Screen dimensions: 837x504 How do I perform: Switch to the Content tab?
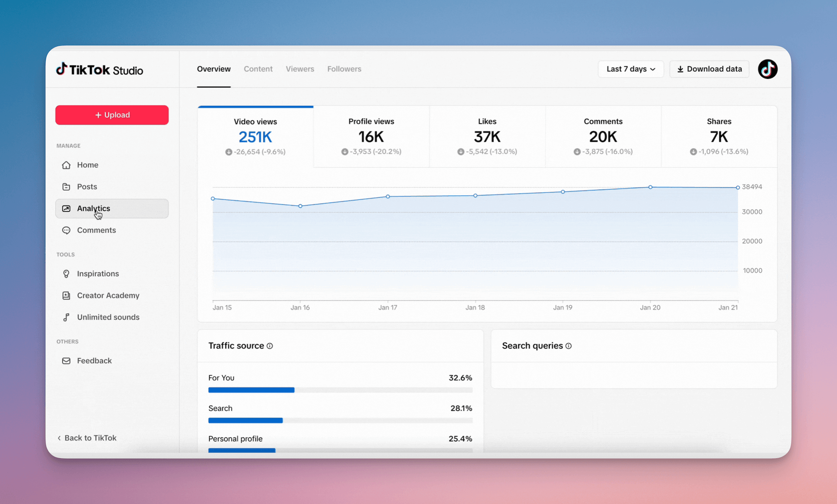[258, 69]
